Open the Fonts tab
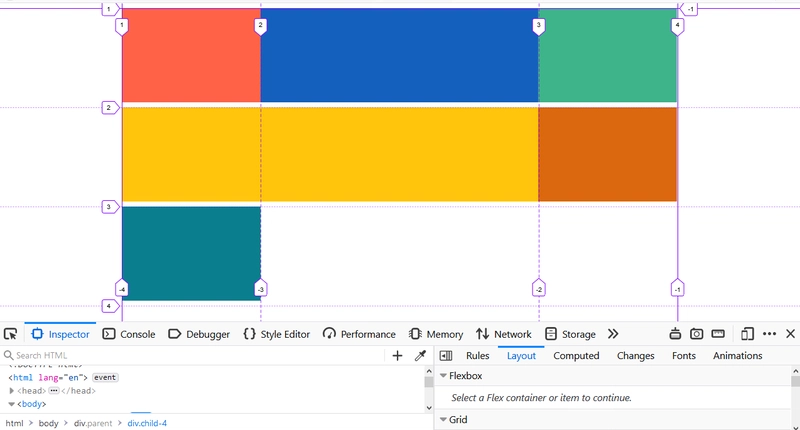The height and width of the screenshot is (430, 800). tap(684, 356)
